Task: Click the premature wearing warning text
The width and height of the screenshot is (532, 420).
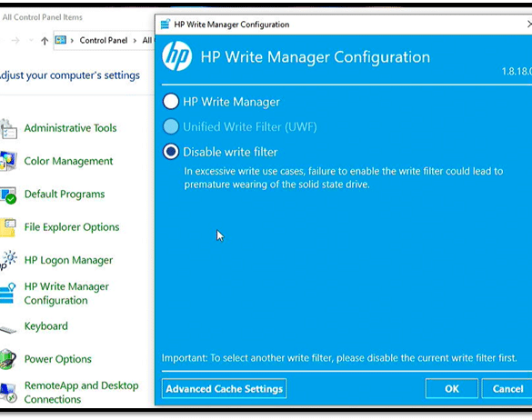Action: (344, 178)
